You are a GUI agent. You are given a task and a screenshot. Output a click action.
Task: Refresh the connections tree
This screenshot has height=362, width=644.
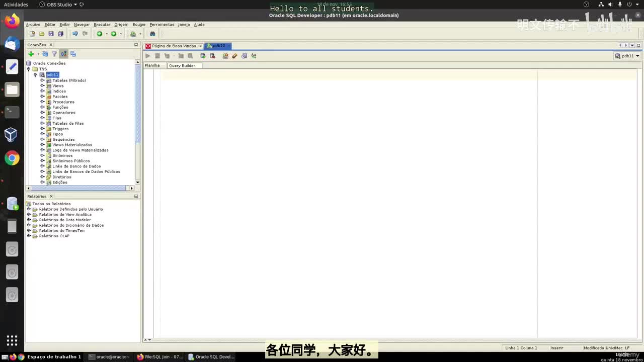click(45, 54)
